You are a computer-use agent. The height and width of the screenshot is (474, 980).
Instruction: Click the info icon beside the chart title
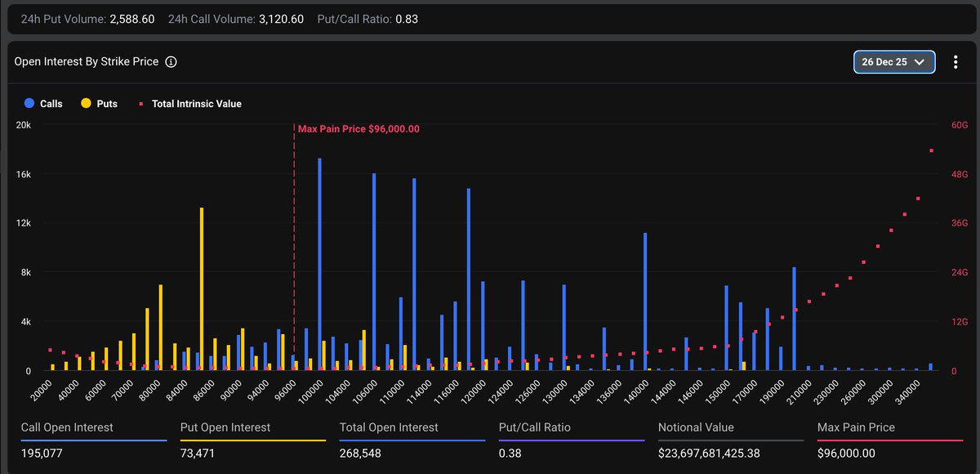pos(171,62)
